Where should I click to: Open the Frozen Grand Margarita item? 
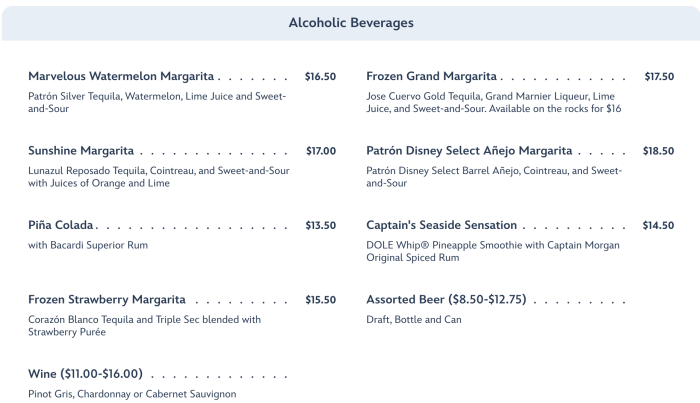click(432, 76)
